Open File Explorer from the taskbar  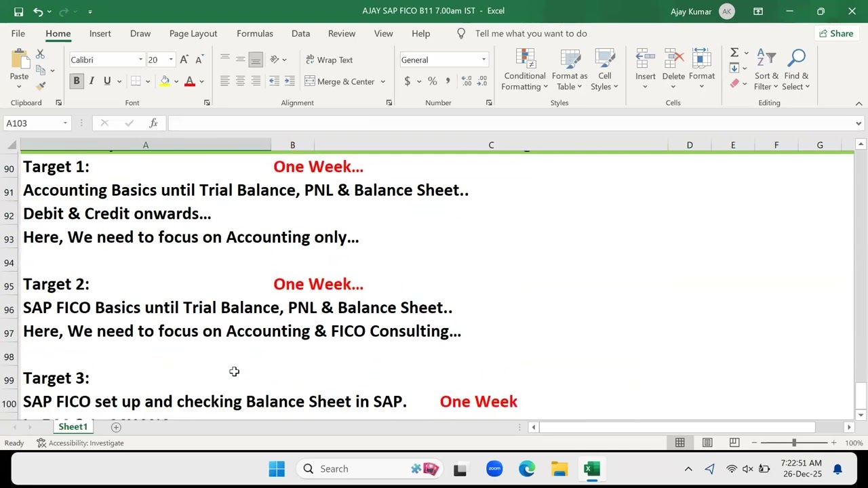pos(559,469)
